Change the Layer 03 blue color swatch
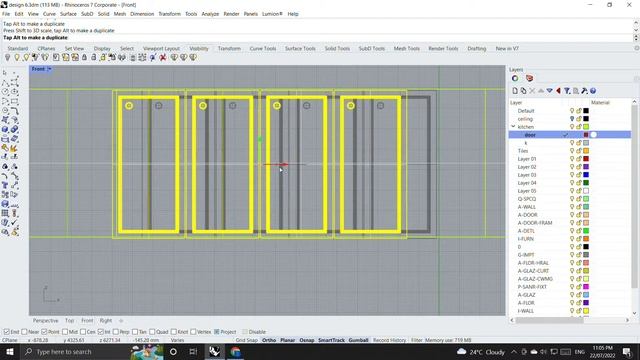The width and height of the screenshot is (640, 360). [586, 175]
